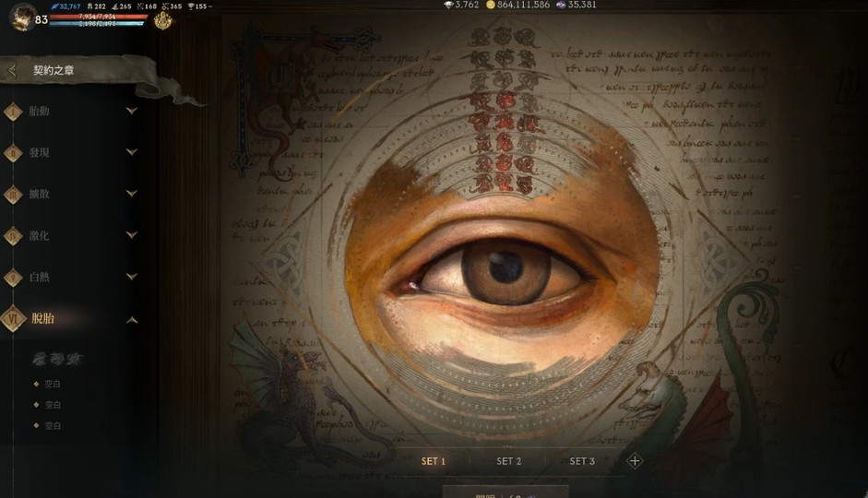868x498 pixels.
Task: Click the 契約之章 title banner text
Action: [x=54, y=70]
